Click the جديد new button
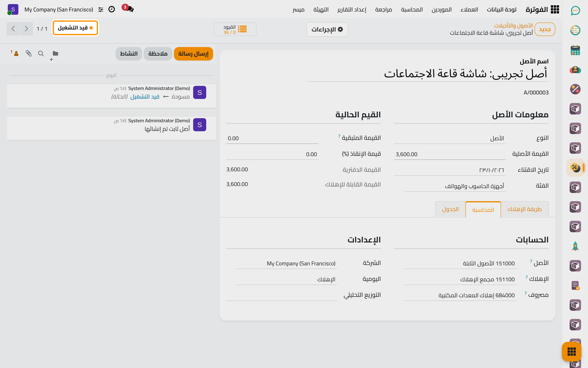 click(x=545, y=29)
